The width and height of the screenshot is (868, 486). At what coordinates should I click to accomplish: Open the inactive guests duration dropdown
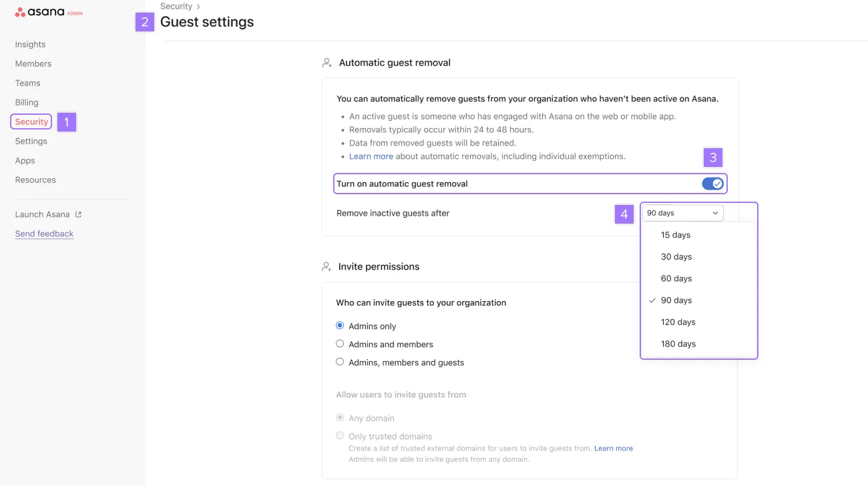(681, 212)
